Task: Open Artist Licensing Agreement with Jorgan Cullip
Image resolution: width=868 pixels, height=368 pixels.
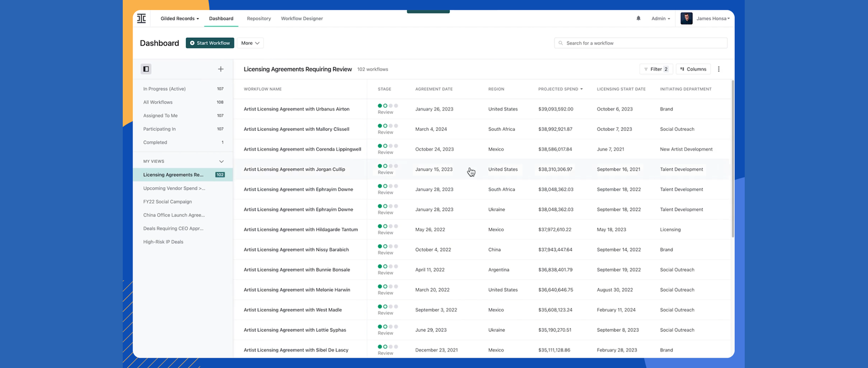Action: (x=294, y=169)
